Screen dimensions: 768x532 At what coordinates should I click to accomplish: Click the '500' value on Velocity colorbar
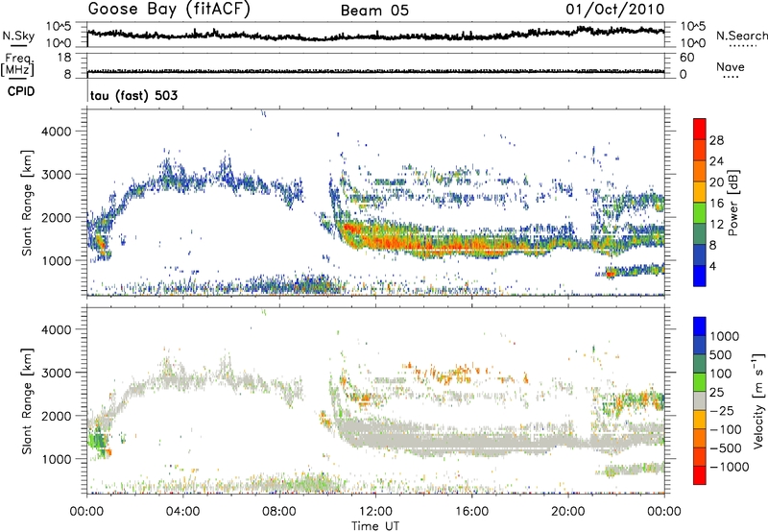coord(721,355)
